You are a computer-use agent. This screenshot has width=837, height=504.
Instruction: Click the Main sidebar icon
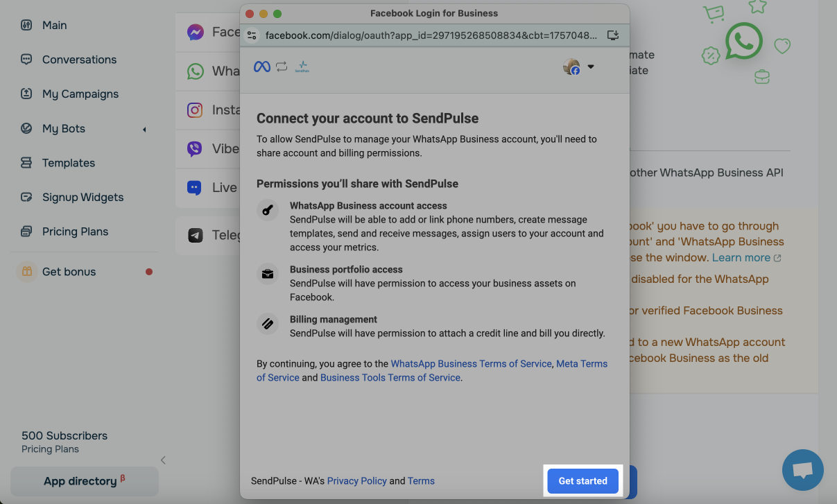[26, 25]
